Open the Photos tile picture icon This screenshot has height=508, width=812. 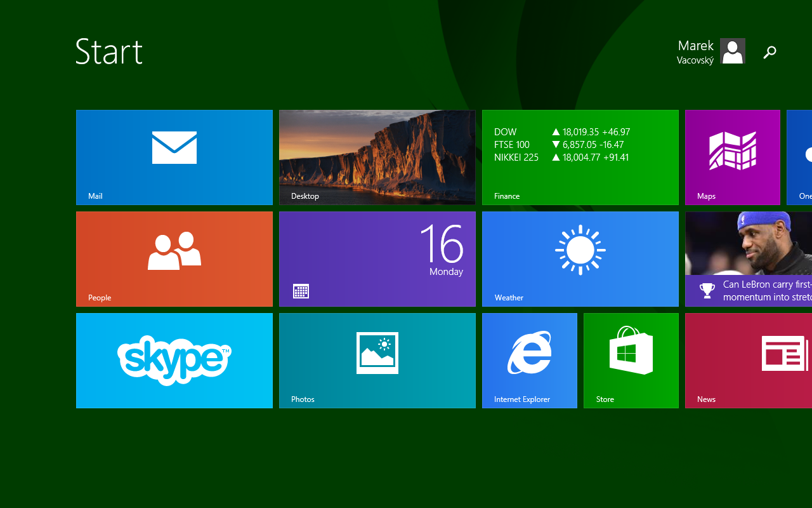click(377, 353)
